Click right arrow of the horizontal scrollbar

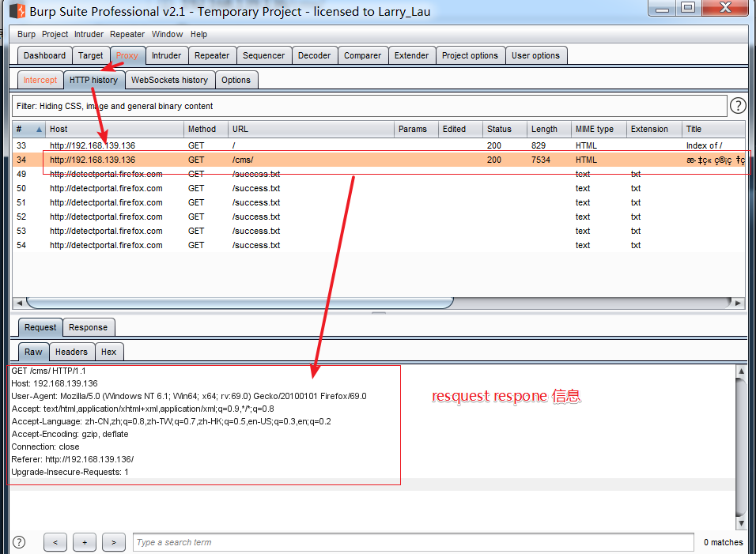738,303
